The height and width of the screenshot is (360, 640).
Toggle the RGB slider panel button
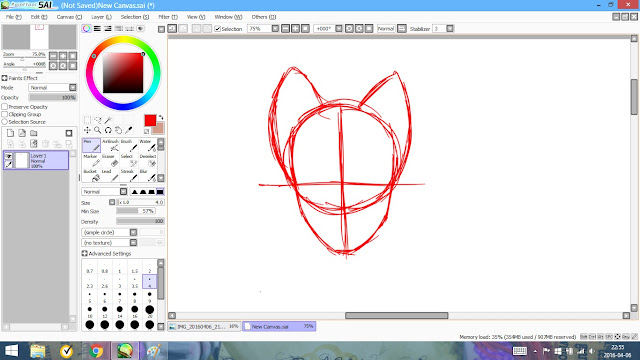pyautogui.click(x=97, y=29)
